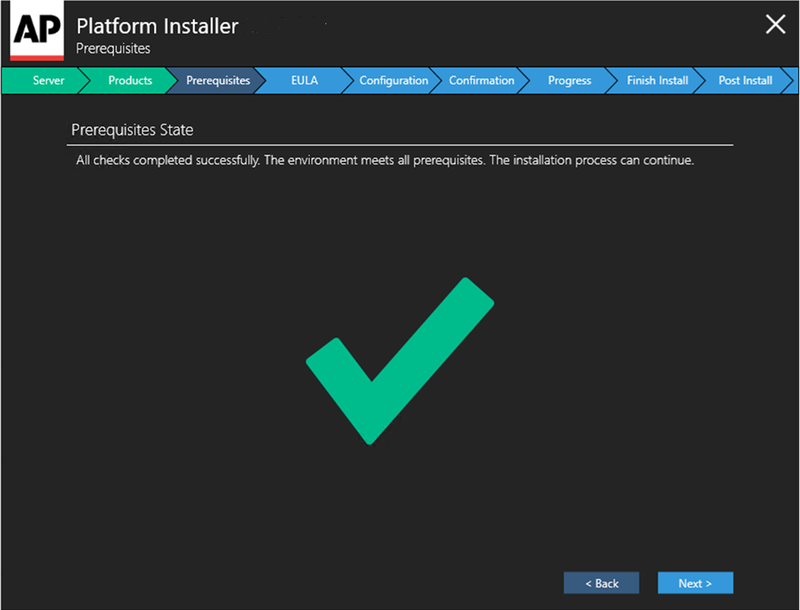
Task: Click the green success checkmark icon
Action: point(400,361)
